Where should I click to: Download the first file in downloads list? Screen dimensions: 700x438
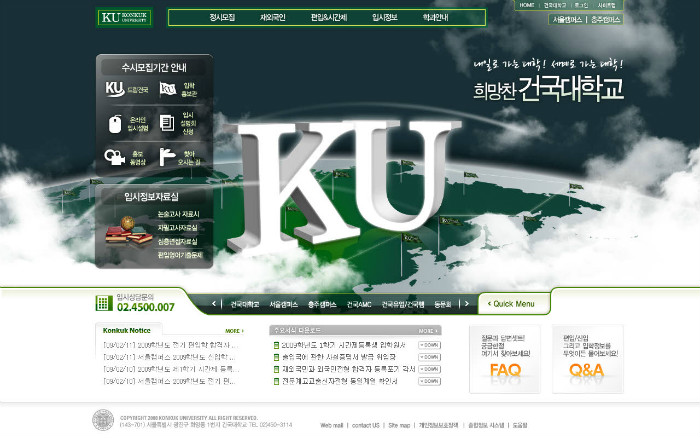pyautogui.click(x=429, y=345)
